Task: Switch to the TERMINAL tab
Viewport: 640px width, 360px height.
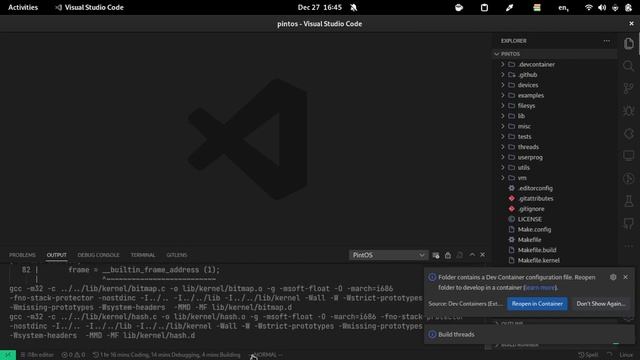Action: pos(143,255)
